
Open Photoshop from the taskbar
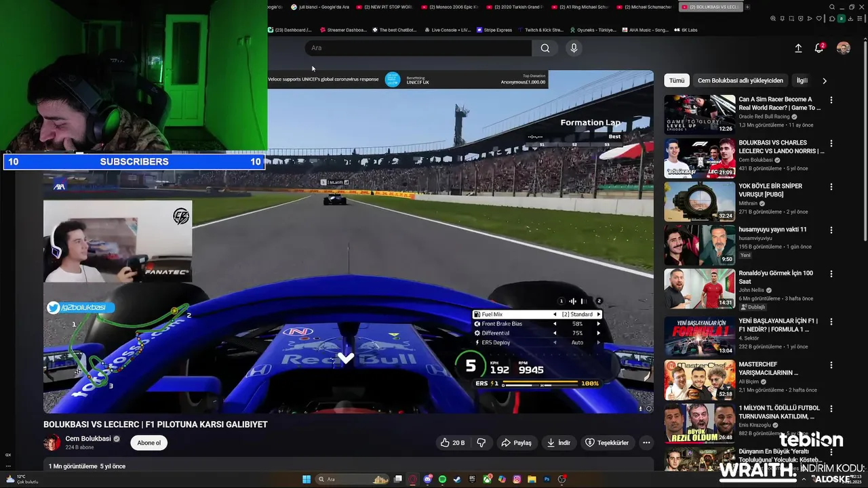[x=547, y=479]
